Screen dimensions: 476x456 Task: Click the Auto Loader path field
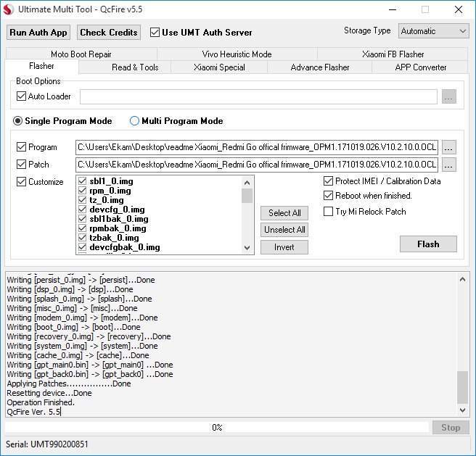258,96
